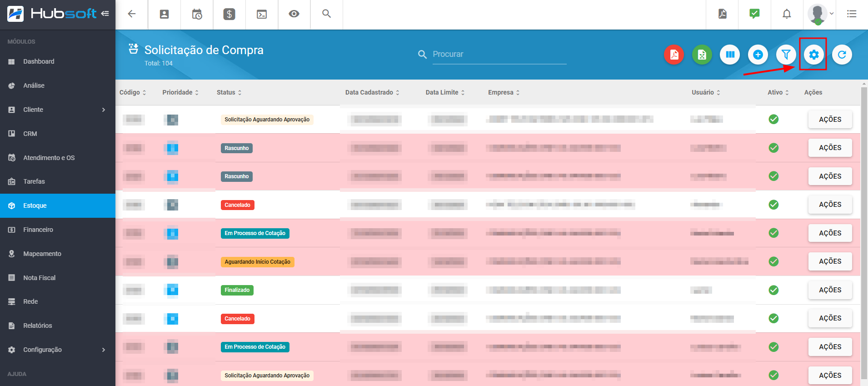Sort table by Empresa column
Screen dimensions: 868x386
(504, 92)
